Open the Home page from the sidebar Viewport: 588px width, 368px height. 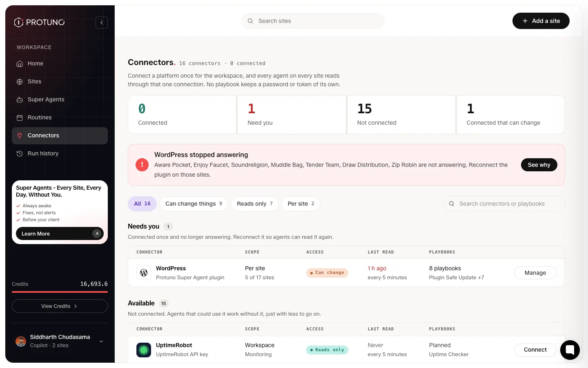click(60, 63)
